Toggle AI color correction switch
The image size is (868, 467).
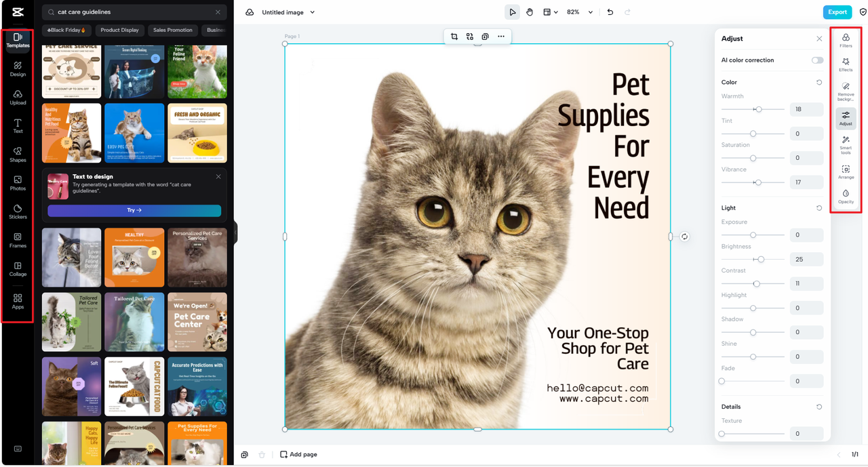(x=817, y=60)
